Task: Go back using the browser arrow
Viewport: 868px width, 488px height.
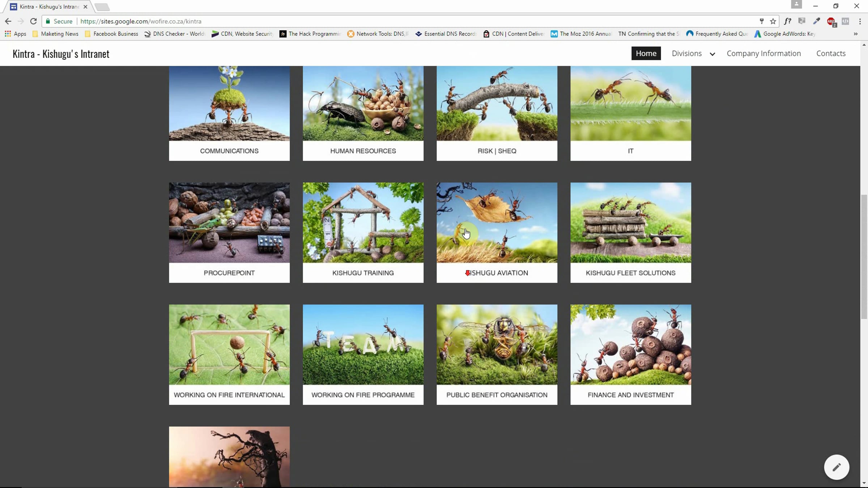Action: click(x=8, y=21)
